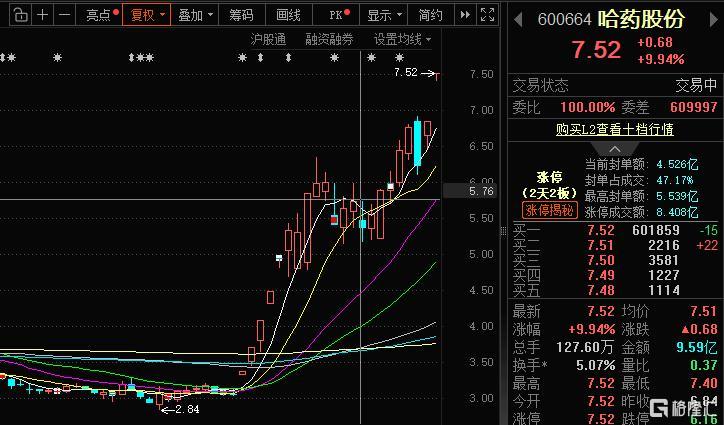Click stock code 600664
Image resolution: width=724 pixels, height=425 pixels.
564,19
